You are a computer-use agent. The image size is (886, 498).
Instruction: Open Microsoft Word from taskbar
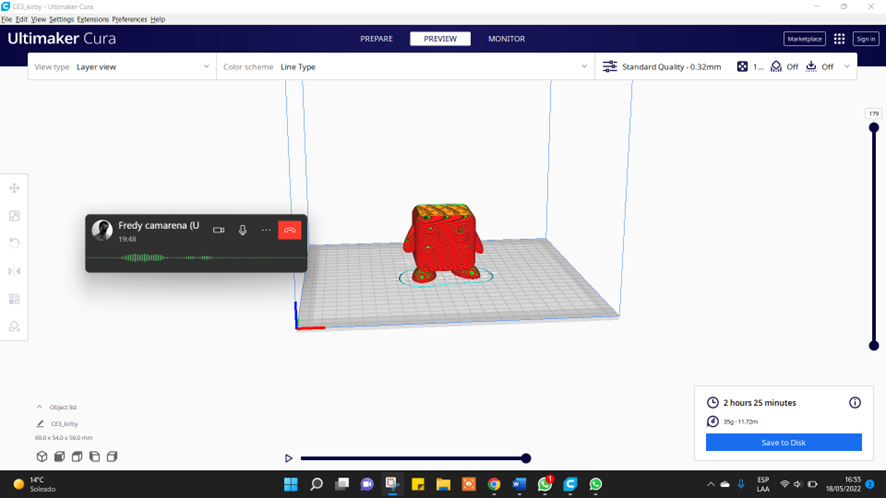click(x=519, y=484)
